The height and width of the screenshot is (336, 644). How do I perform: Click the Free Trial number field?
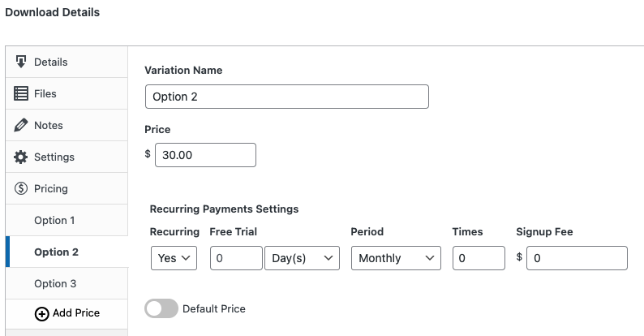235,258
